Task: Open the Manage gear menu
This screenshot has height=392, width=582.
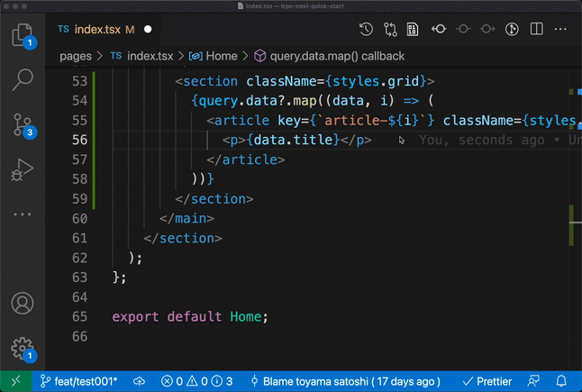Action: click(x=22, y=348)
